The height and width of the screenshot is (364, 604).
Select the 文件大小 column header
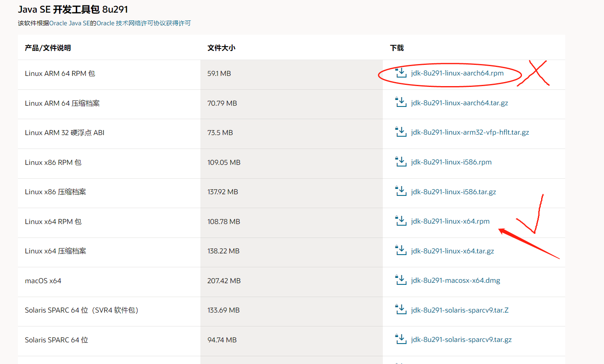221,48
